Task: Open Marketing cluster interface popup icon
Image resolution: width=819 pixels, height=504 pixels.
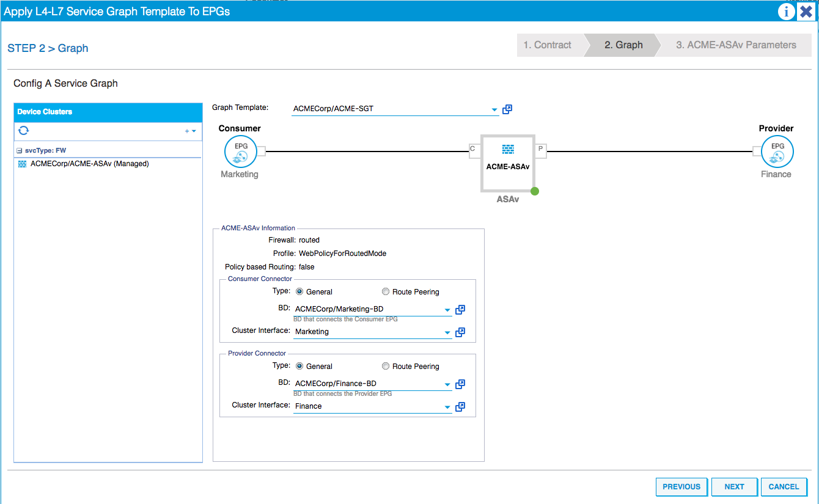Action: click(x=460, y=332)
